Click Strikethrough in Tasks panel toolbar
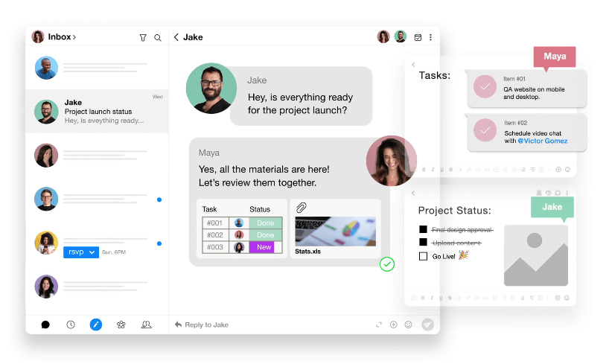This screenshot has height=364, width=606. point(450,170)
